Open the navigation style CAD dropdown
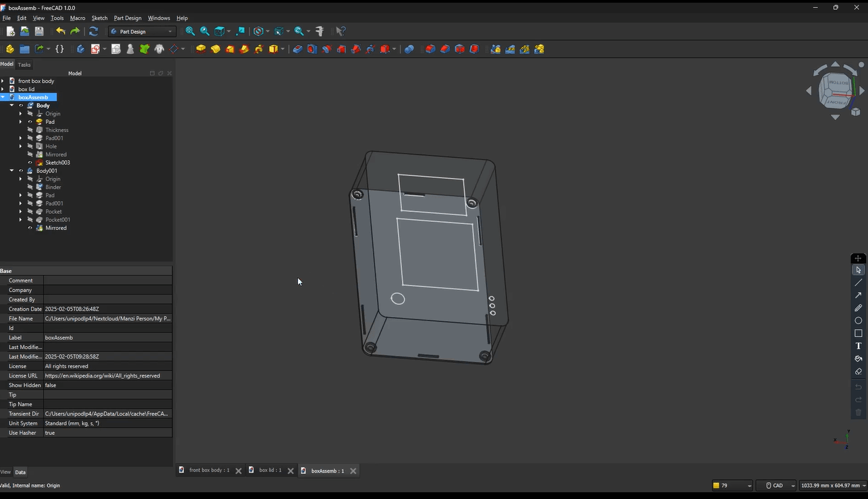 point(776,486)
